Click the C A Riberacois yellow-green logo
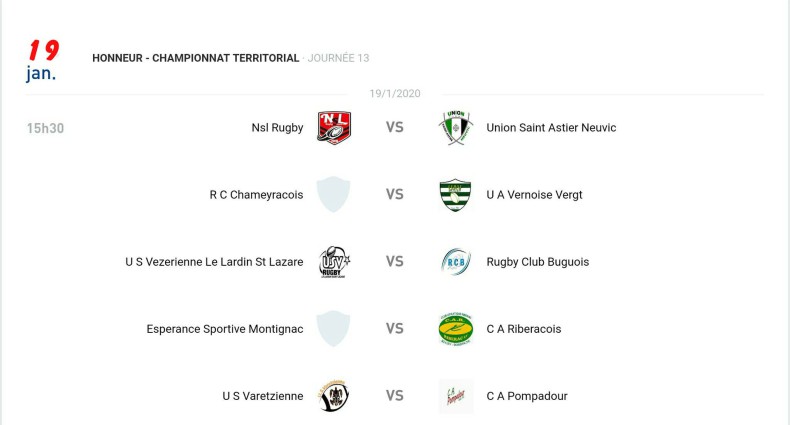The image size is (790, 425). [455, 329]
